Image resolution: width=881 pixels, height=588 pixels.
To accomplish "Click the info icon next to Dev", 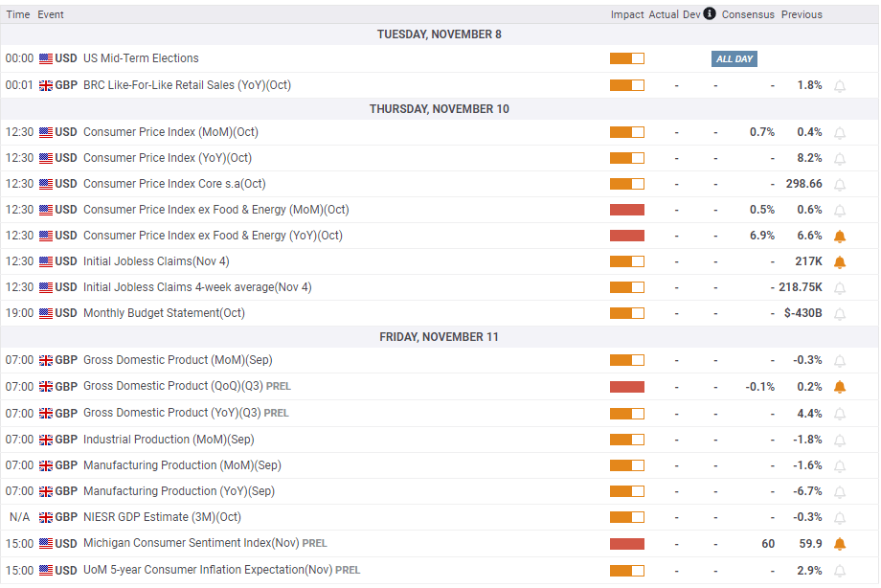I will point(709,14).
